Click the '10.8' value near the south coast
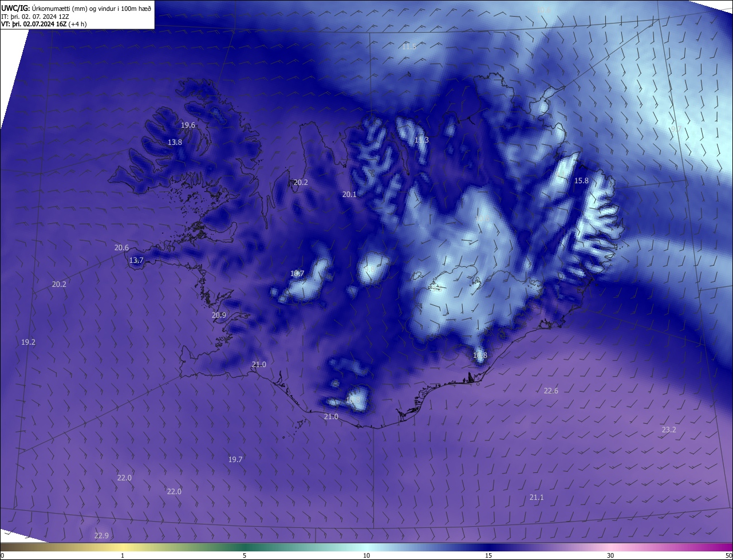The height and width of the screenshot is (560, 733). [480, 356]
